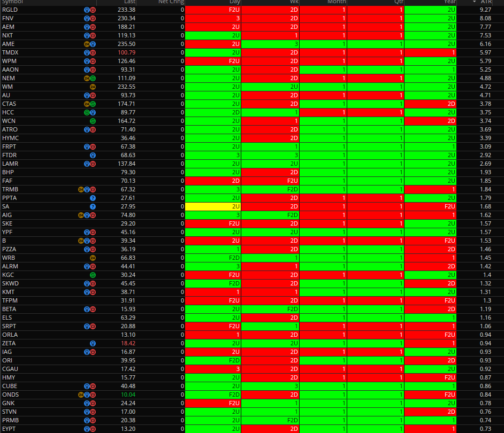Click the brown 24 icon beside ONDS
The height and width of the screenshot is (433, 504).
pyautogui.click(x=81, y=395)
